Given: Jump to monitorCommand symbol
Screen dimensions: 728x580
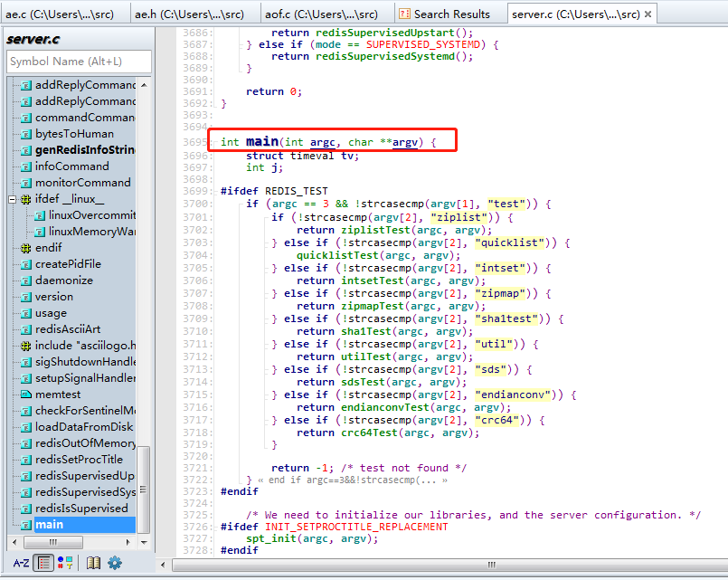Looking at the screenshot, I should point(82,183).
